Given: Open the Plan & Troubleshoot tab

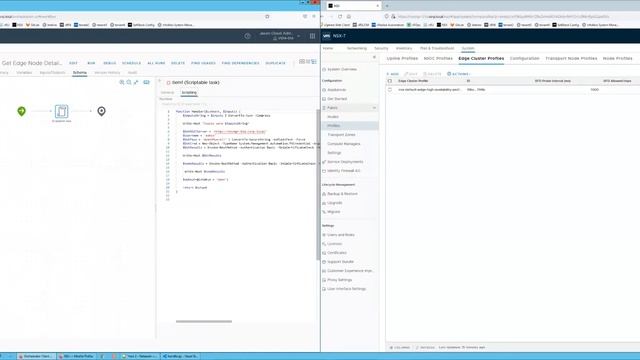Looking at the screenshot, I should click(437, 48).
